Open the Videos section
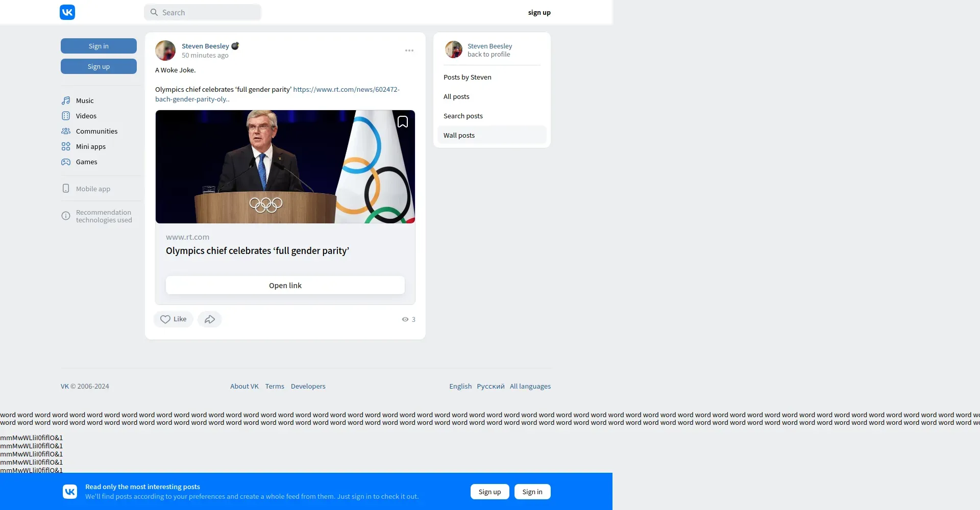Image resolution: width=980 pixels, height=510 pixels. click(86, 116)
